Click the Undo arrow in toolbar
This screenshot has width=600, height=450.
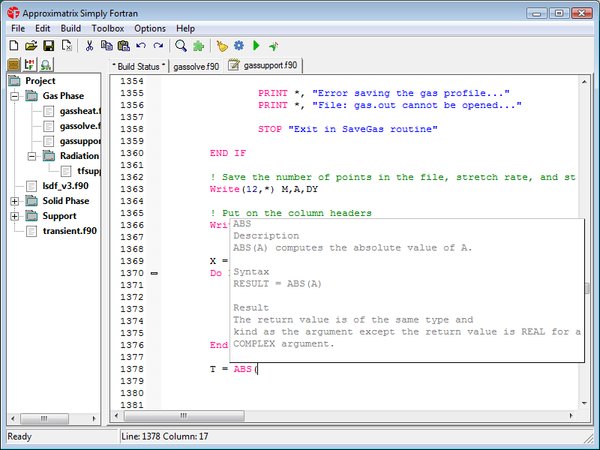pyautogui.click(x=141, y=46)
